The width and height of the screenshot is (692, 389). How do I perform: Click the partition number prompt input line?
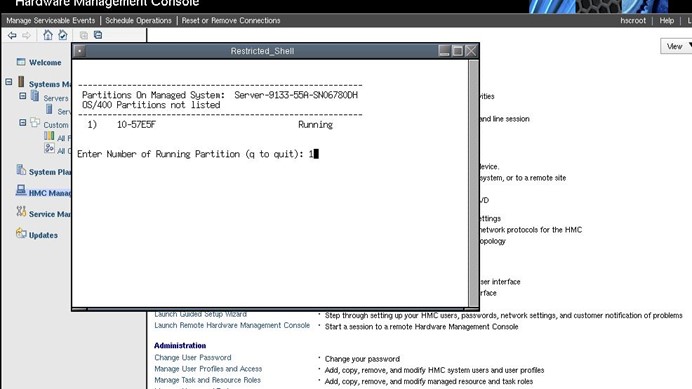tap(198, 154)
